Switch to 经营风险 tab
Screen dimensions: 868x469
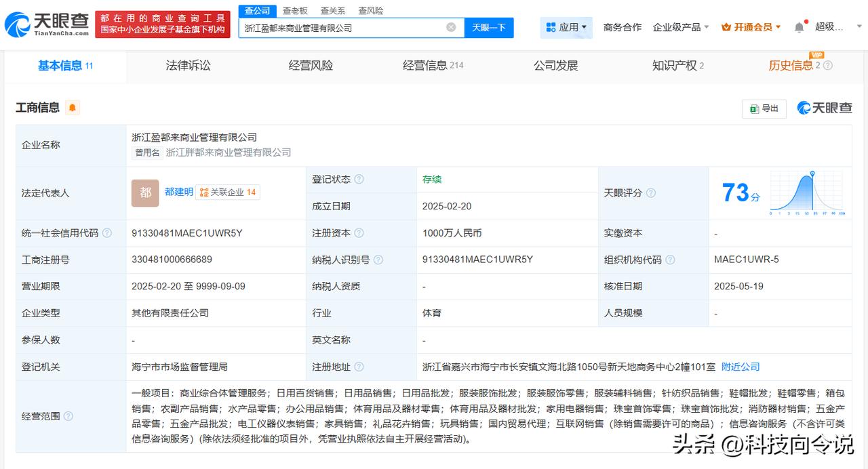[311, 66]
